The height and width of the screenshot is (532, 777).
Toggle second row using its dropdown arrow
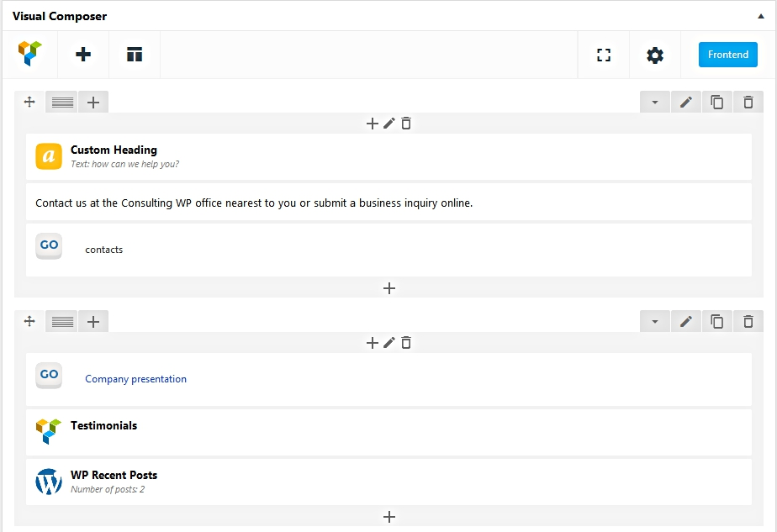click(654, 322)
